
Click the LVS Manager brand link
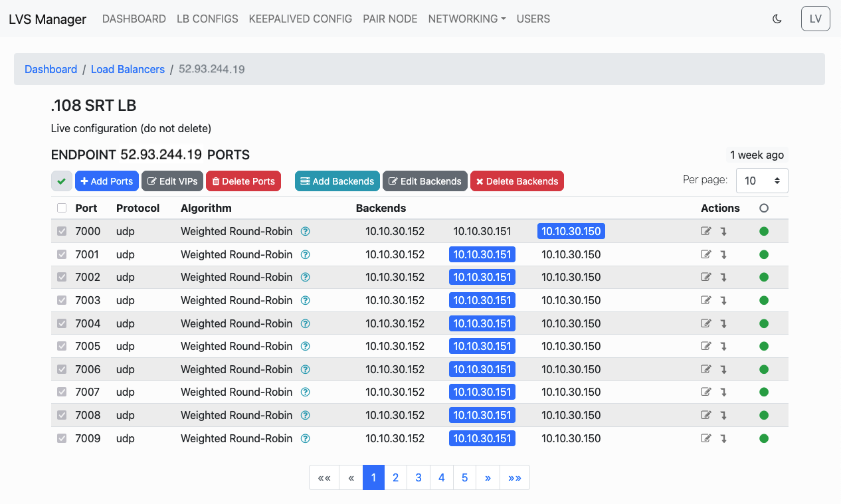47,19
